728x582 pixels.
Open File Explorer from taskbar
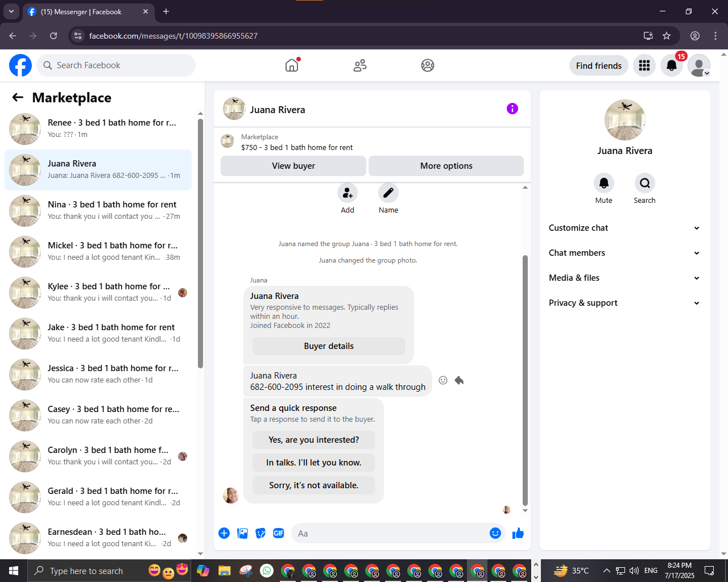(x=224, y=571)
